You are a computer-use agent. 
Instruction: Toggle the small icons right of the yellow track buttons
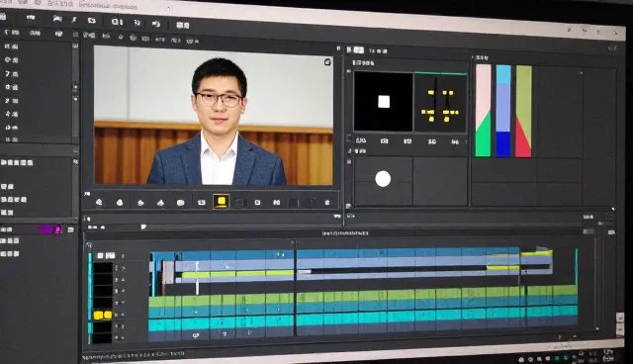tap(121, 315)
